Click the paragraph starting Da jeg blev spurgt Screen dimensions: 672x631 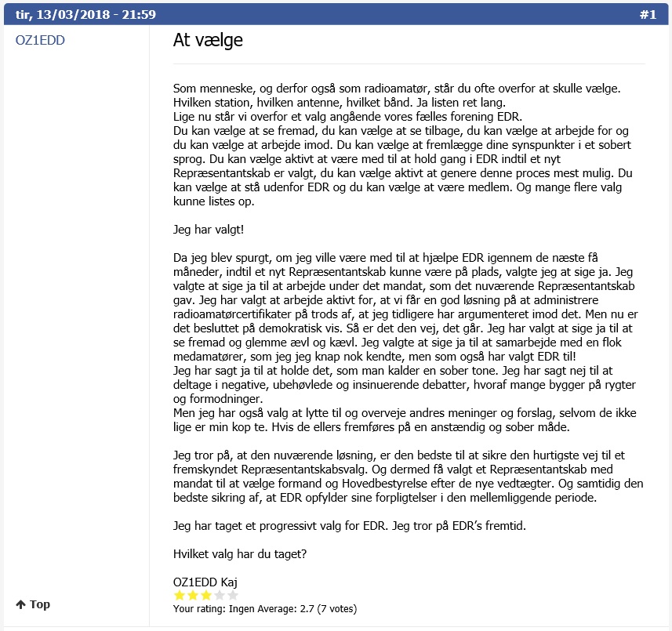tap(405, 343)
